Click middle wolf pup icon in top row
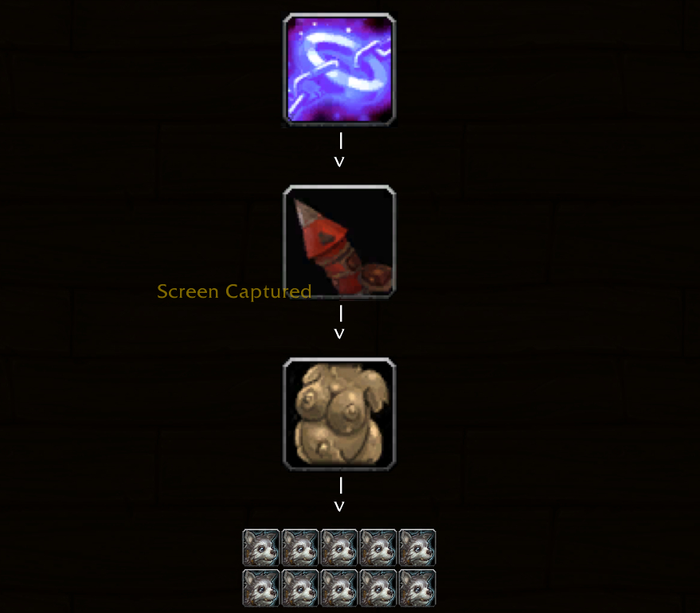Screen dimensions: 700x613 339,548
